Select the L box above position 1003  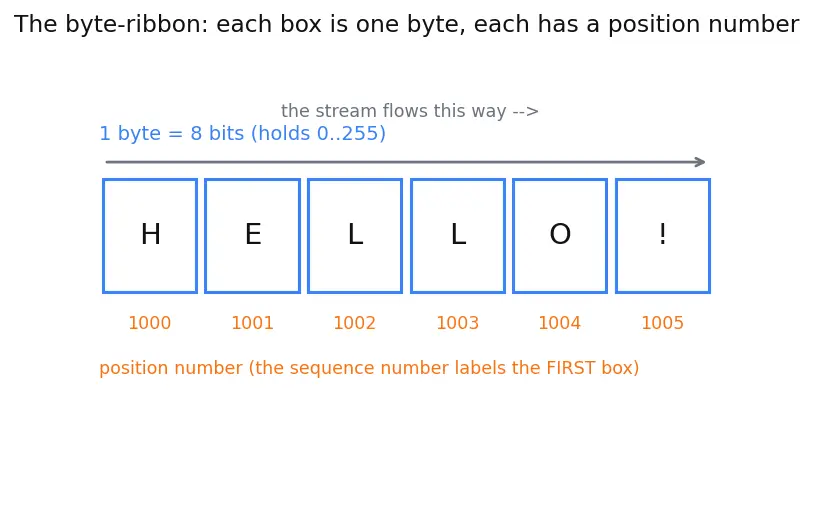coord(458,236)
